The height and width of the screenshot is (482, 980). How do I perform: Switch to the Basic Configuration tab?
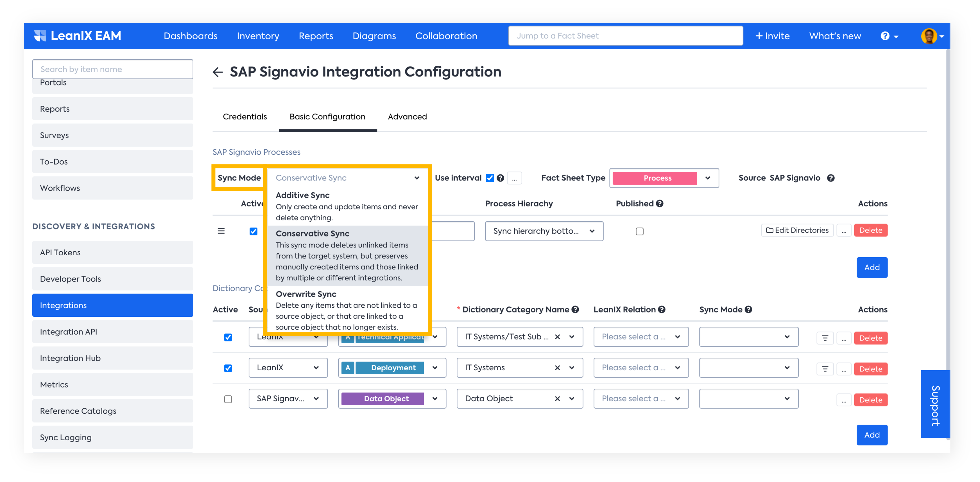click(327, 116)
